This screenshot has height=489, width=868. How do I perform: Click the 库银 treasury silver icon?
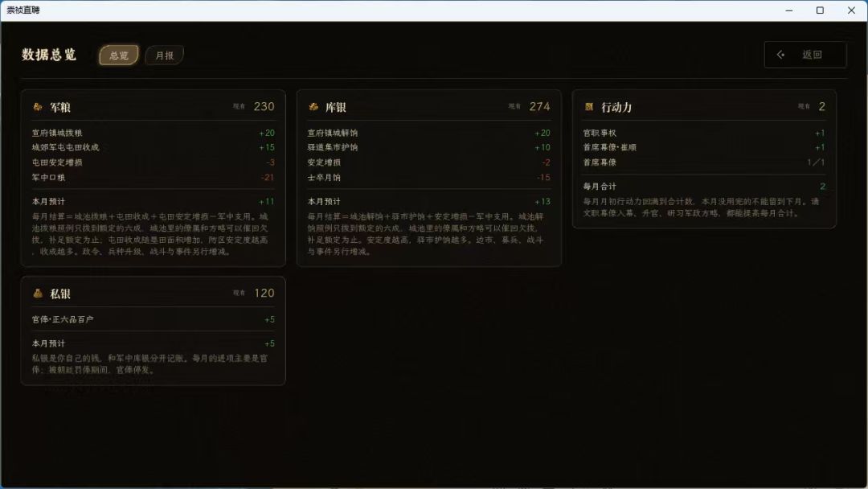tap(313, 107)
